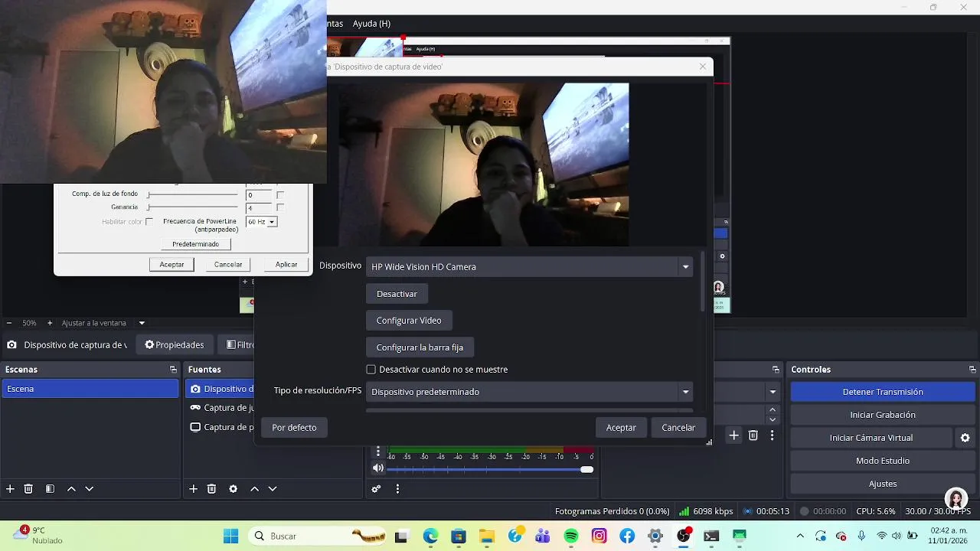Select Dispositivo de captura source row
Screen dimensions: 980x551
[x=220, y=389]
